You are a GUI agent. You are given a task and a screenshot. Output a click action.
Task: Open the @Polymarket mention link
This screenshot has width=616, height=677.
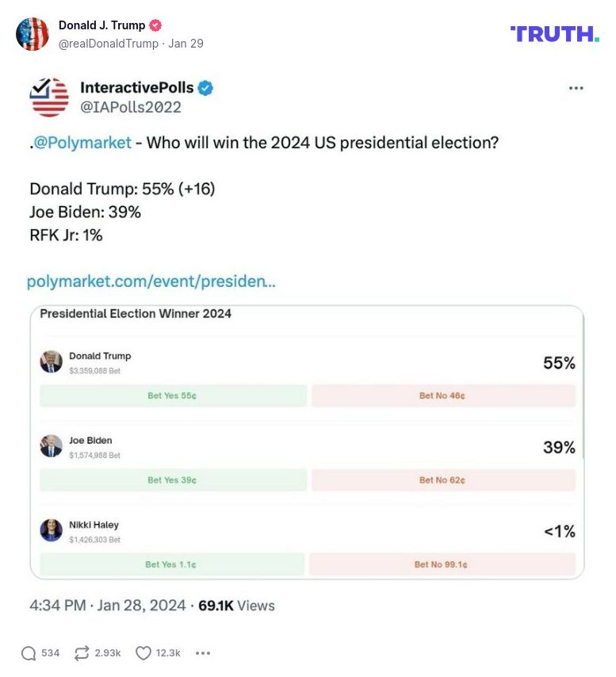(82, 143)
